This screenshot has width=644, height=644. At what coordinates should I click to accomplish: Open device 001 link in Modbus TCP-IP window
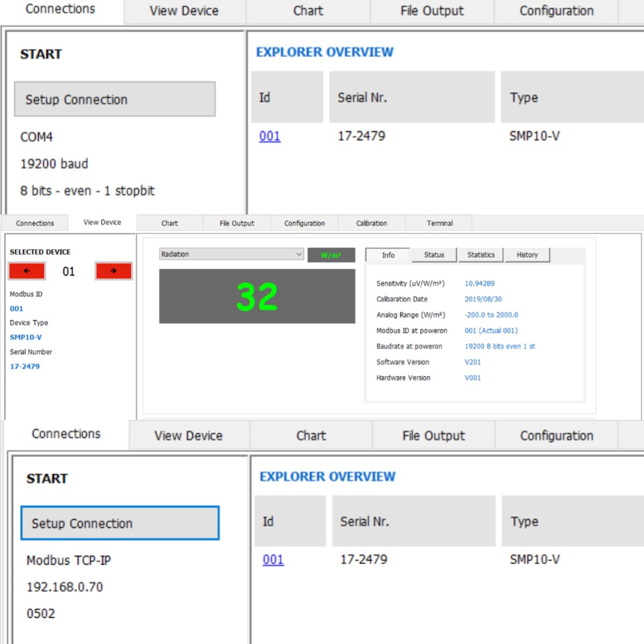click(x=273, y=560)
